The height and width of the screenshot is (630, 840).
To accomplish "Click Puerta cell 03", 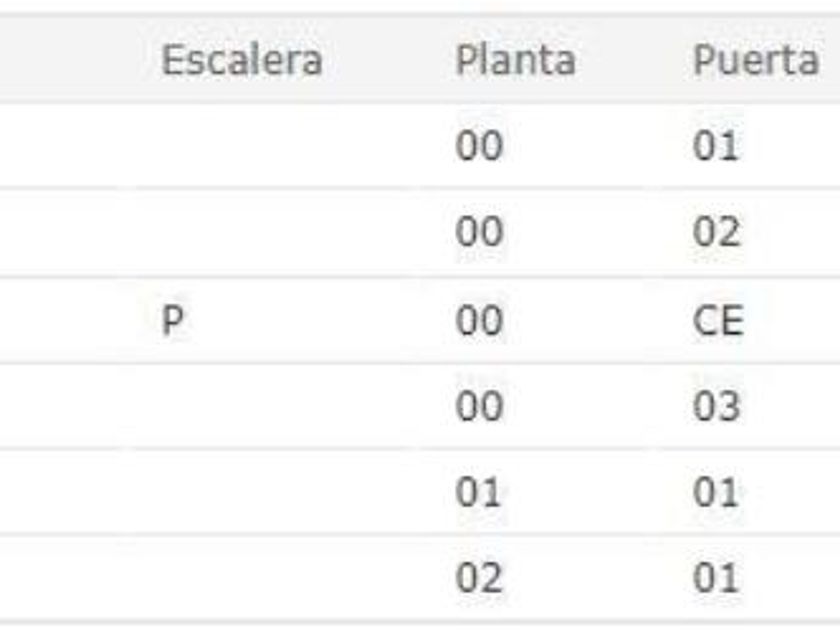I will (x=717, y=407).
